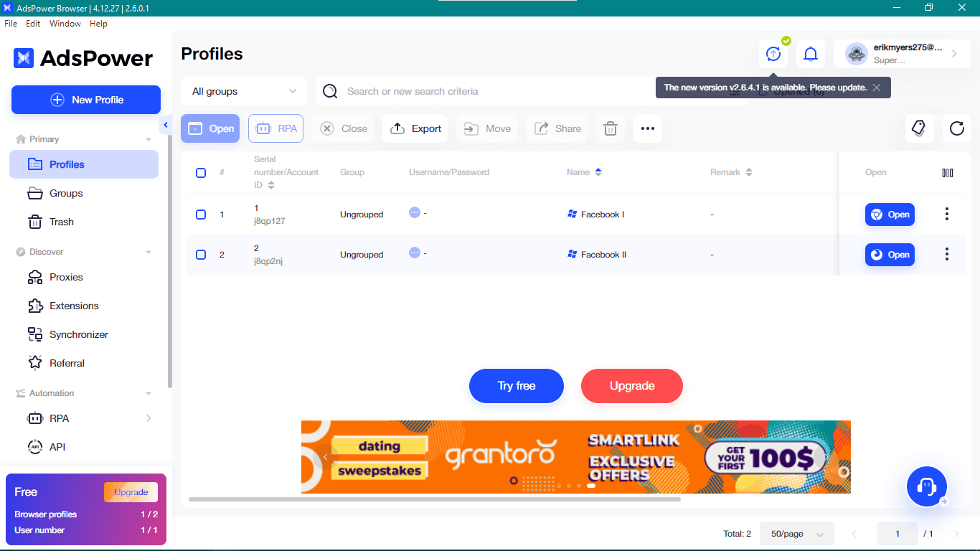Dismiss the new version update tooltip

(877, 88)
